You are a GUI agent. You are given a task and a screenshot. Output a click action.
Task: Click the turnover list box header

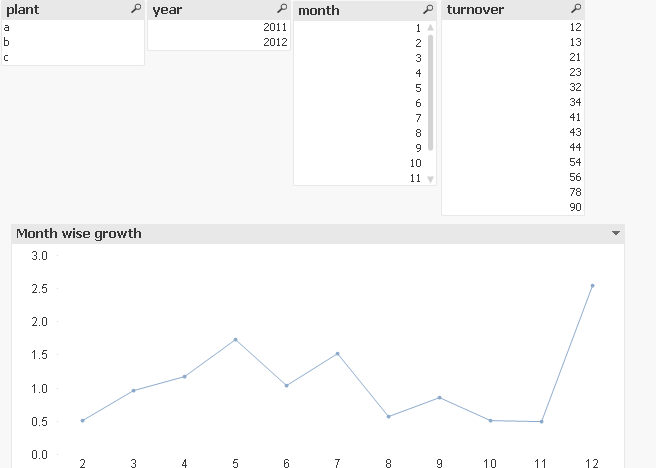pyautogui.click(x=513, y=10)
